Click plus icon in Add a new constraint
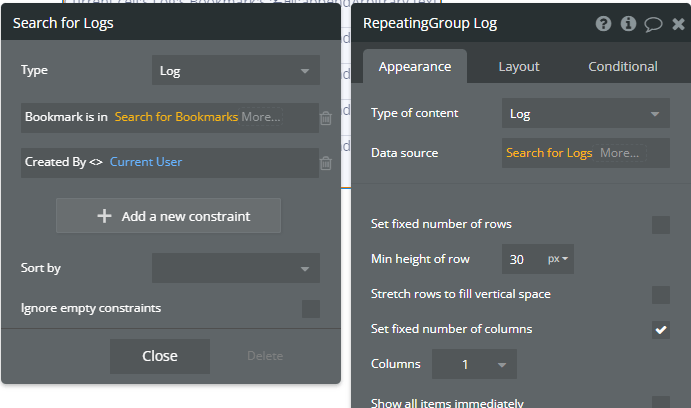The image size is (691, 408). [104, 216]
